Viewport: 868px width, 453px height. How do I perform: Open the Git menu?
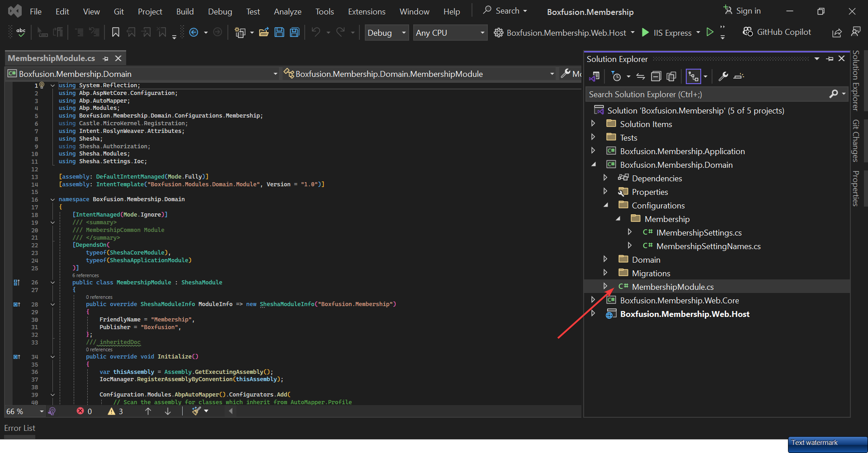118,11
